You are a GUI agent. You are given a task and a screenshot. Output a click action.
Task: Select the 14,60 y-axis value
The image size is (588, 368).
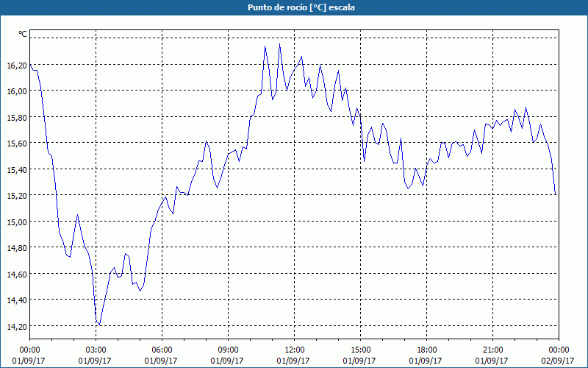pyautogui.click(x=17, y=275)
